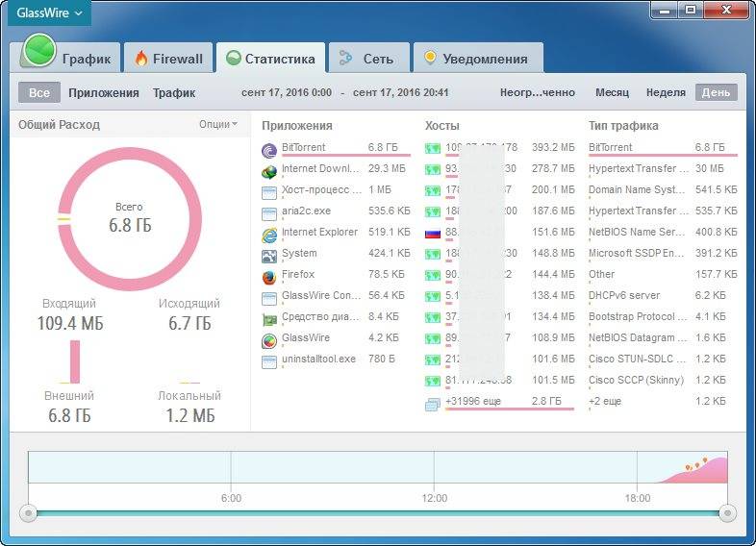Screen dimensions: 756x546
Task: Select 'DHCPv6 server' traffic type
Action: (663, 295)
